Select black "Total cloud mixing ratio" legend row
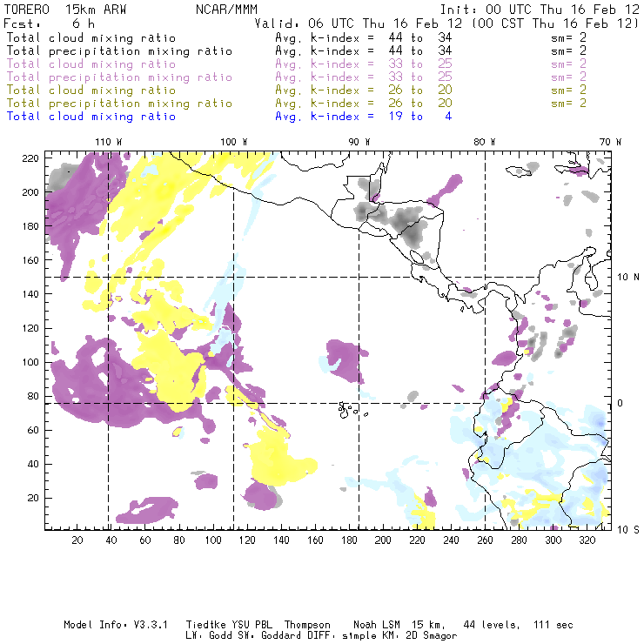This screenshot has height=644, width=644. point(91,37)
